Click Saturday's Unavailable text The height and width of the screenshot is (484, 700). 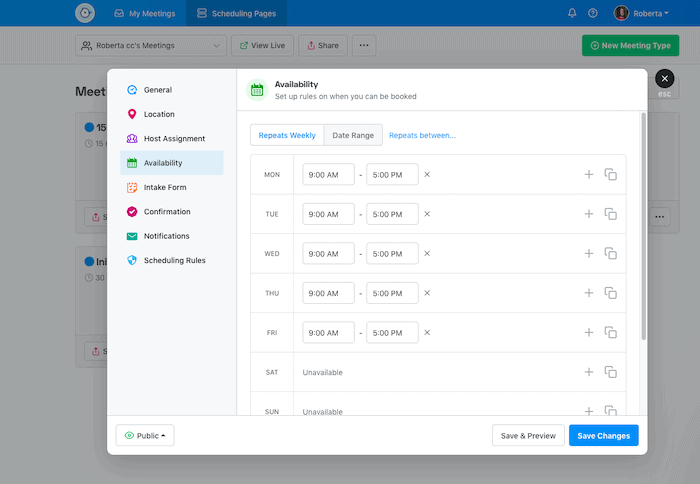(323, 372)
